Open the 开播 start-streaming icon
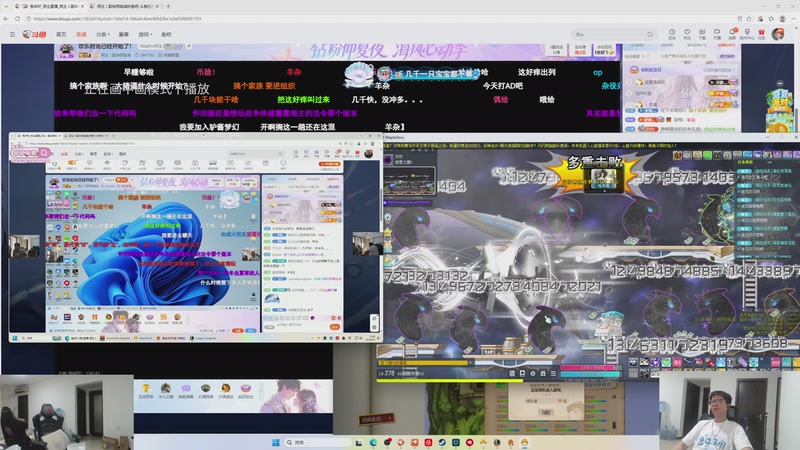 [717, 34]
